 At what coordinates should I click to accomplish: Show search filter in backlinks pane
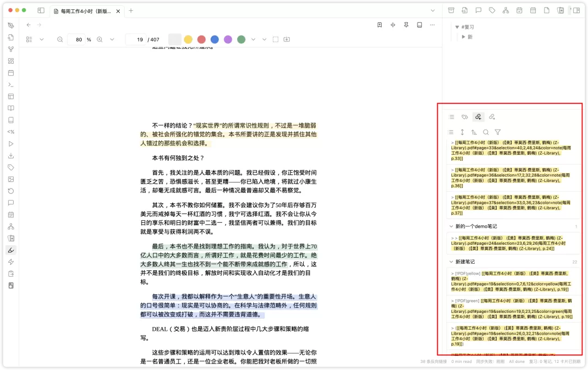click(486, 132)
